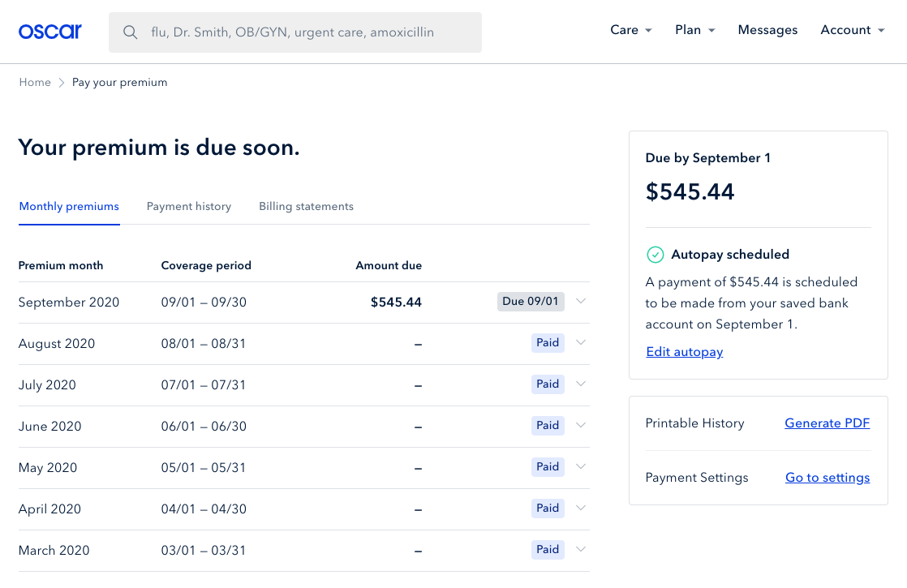The image size is (907, 588).
Task: Open the Care dropdown menu
Action: 630,30
